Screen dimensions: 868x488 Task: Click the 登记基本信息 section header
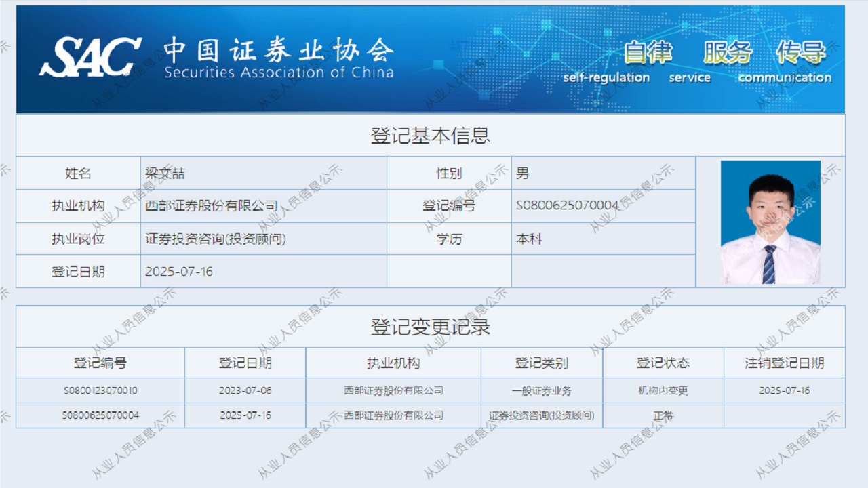pos(430,136)
